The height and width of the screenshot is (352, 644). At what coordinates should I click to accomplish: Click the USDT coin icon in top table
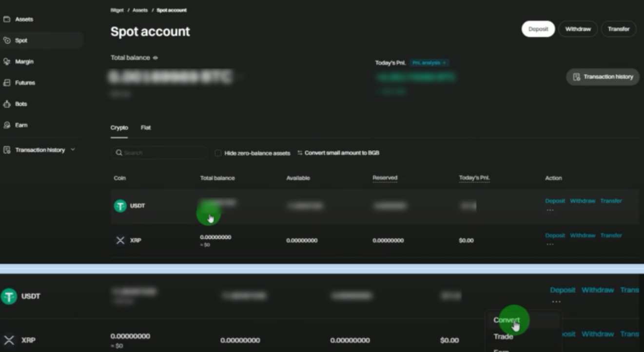120,206
